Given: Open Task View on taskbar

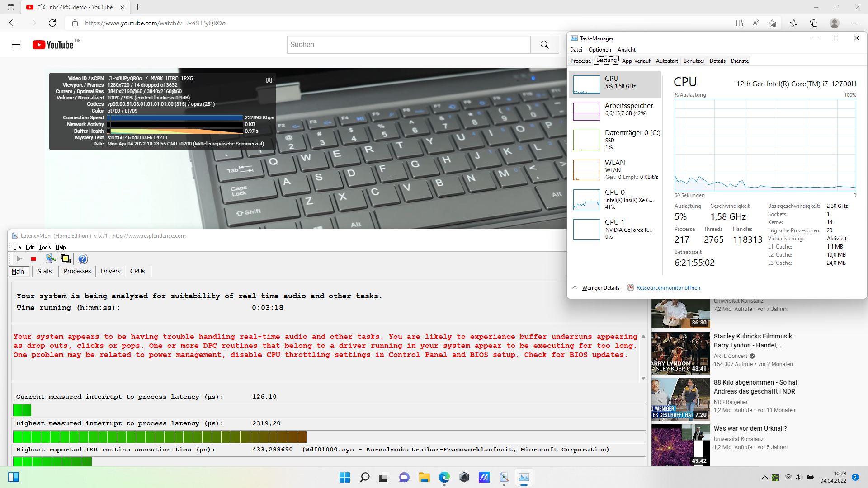Looking at the screenshot, I should point(384,477).
